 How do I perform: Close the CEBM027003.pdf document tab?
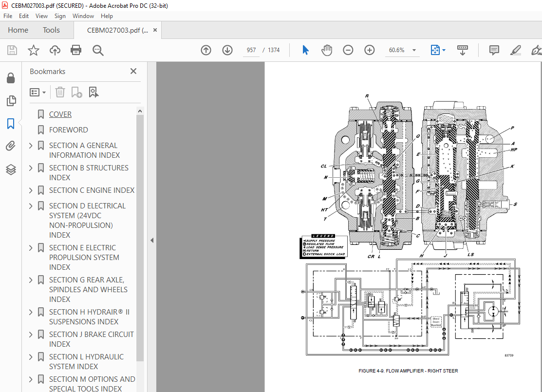point(155,30)
